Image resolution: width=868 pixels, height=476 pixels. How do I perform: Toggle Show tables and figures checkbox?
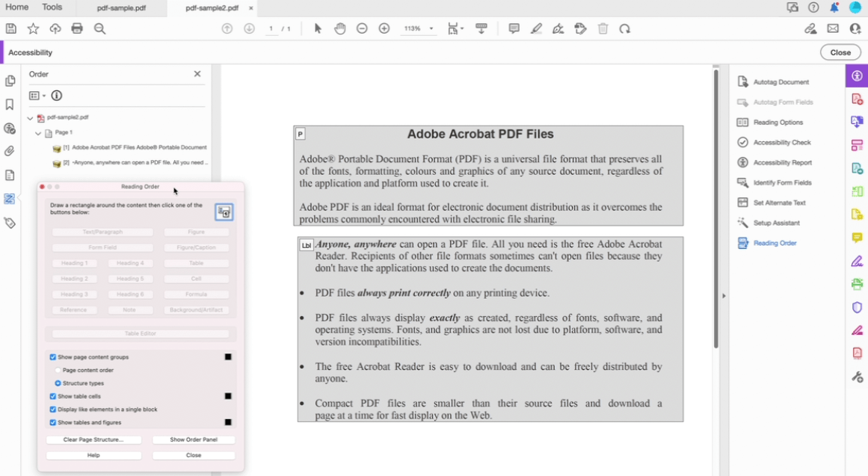(x=53, y=422)
